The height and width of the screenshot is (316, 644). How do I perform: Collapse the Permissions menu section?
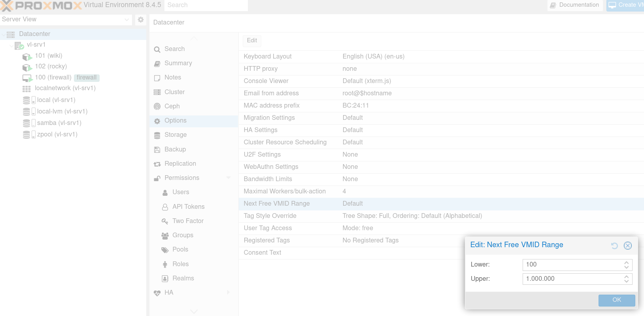tap(229, 178)
